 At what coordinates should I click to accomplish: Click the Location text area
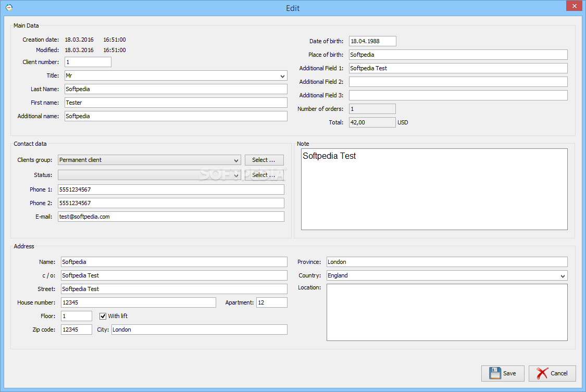(x=447, y=312)
